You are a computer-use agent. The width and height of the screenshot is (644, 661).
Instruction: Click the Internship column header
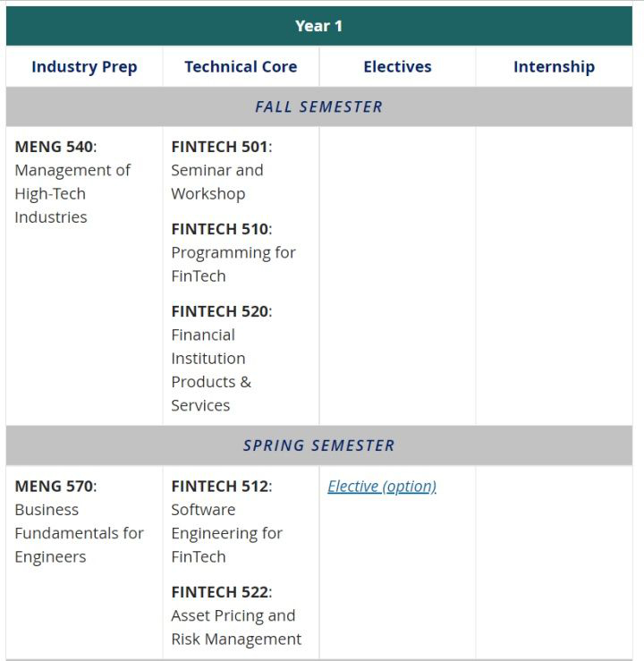click(x=554, y=67)
